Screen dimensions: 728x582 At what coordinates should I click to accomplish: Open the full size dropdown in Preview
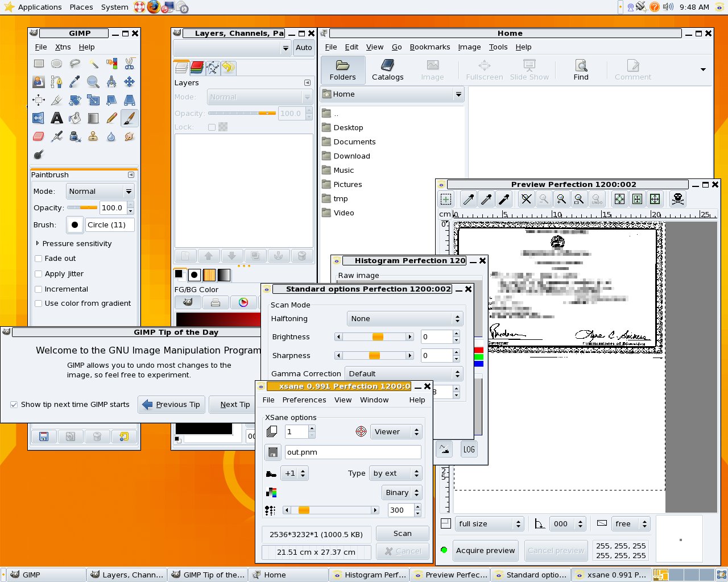pos(489,524)
